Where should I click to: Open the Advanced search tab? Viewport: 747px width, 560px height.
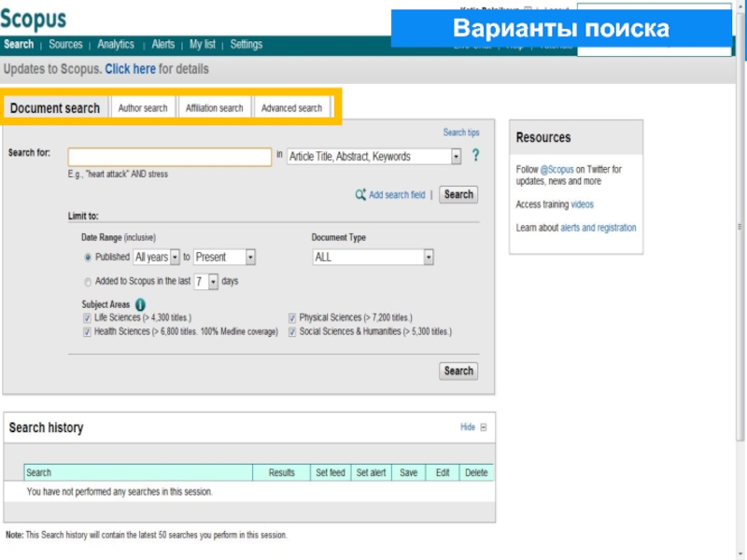pos(291,108)
